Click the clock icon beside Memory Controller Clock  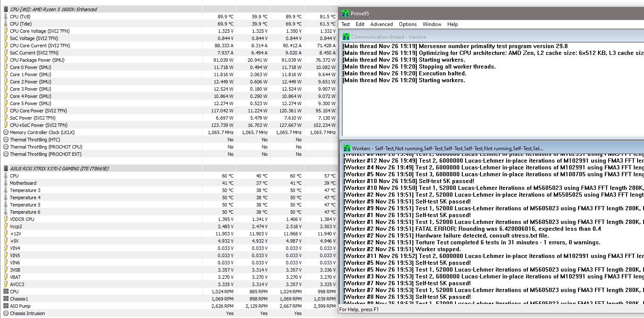(x=6, y=132)
